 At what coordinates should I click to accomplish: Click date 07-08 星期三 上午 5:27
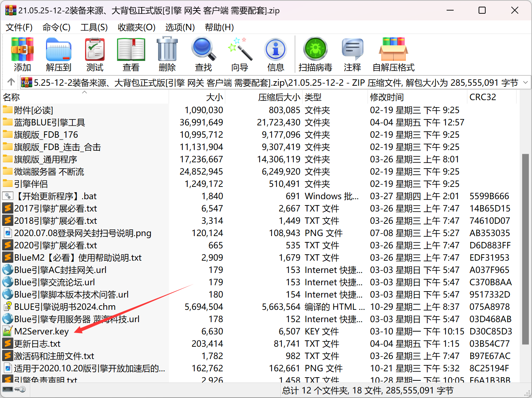pyautogui.click(x=415, y=233)
